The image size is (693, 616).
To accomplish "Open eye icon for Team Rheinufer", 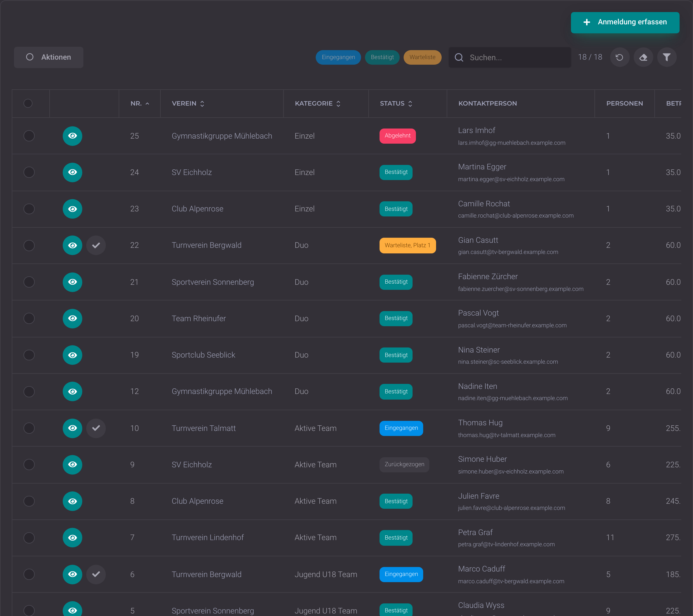I will [x=72, y=319].
